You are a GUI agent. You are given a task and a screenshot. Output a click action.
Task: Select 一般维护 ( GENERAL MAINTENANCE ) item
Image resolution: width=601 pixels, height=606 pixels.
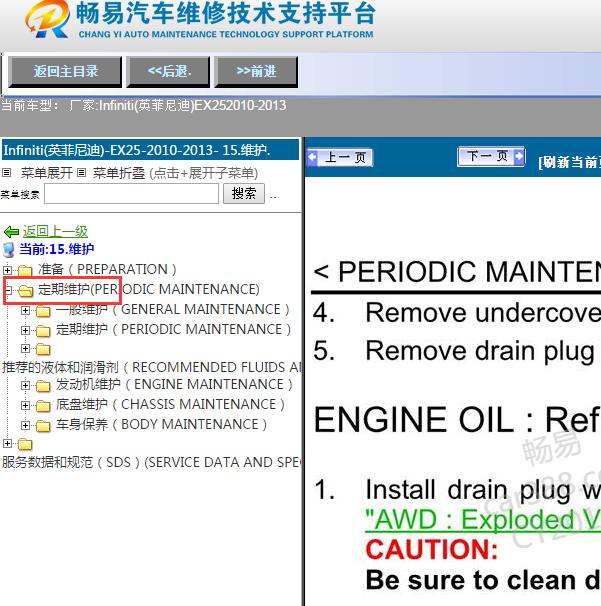coord(173,309)
